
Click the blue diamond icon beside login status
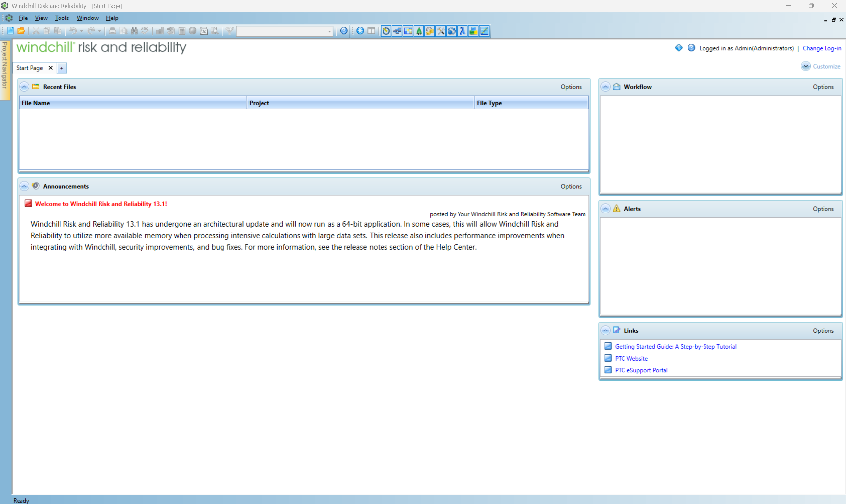(x=679, y=48)
